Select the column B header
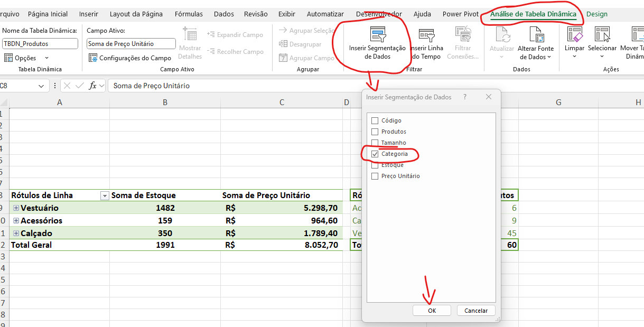Viewport: 644px width, 327px height. tap(165, 102)
